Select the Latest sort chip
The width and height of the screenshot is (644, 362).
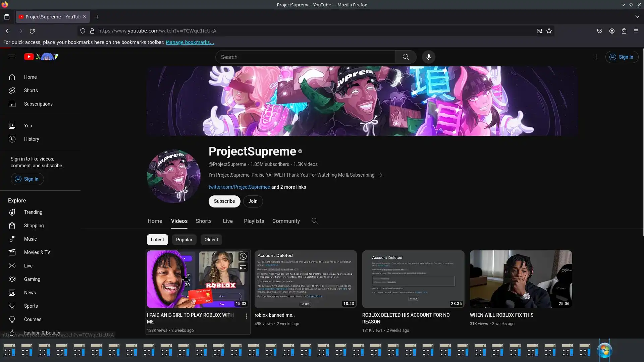click(x=157, y=240)
